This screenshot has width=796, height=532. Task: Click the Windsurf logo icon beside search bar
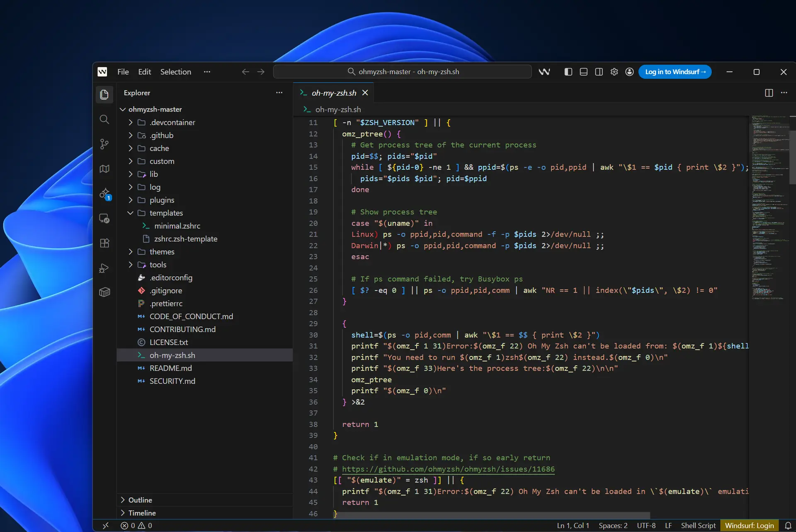(544, 72)
